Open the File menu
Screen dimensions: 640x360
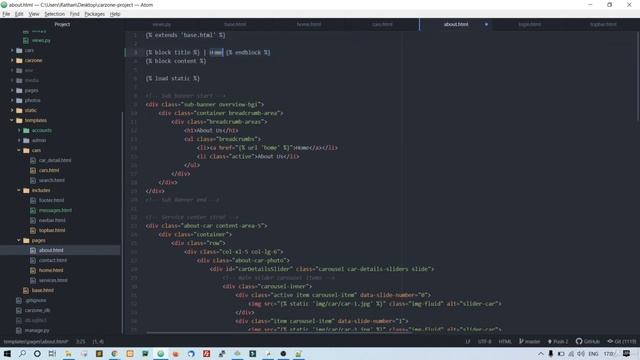click(6, 14)
